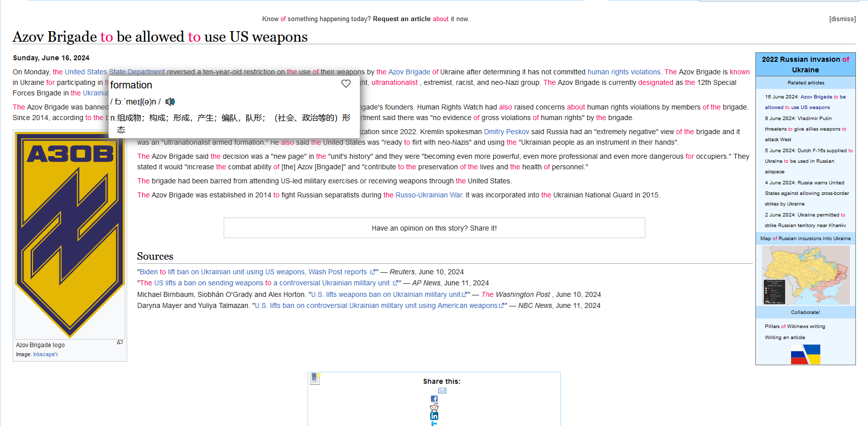Viewport: 868px width, 426px height.
Task: Open '4 June 2024: Russia warns' related article
Action: click(807, 193)
